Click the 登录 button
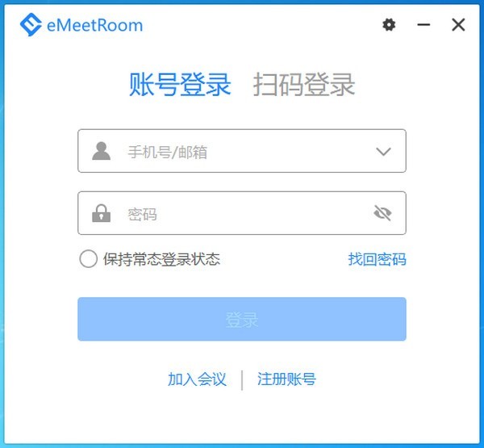Viewport: 484px width, 448px height. click(242, 319)
